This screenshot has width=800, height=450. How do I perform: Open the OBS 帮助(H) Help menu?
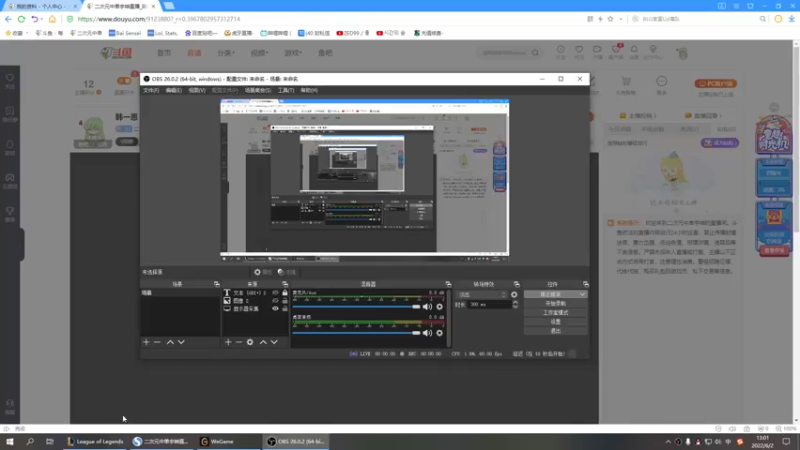[x=309, y=90]
